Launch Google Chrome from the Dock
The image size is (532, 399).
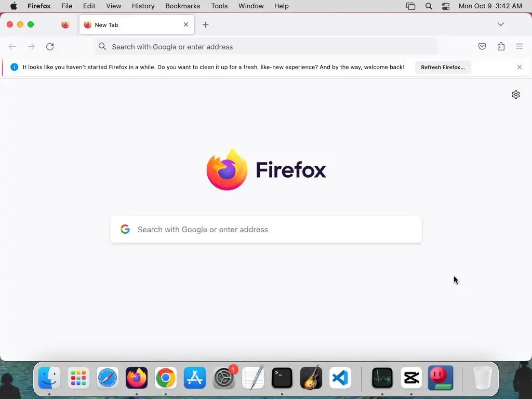point(166,378)
